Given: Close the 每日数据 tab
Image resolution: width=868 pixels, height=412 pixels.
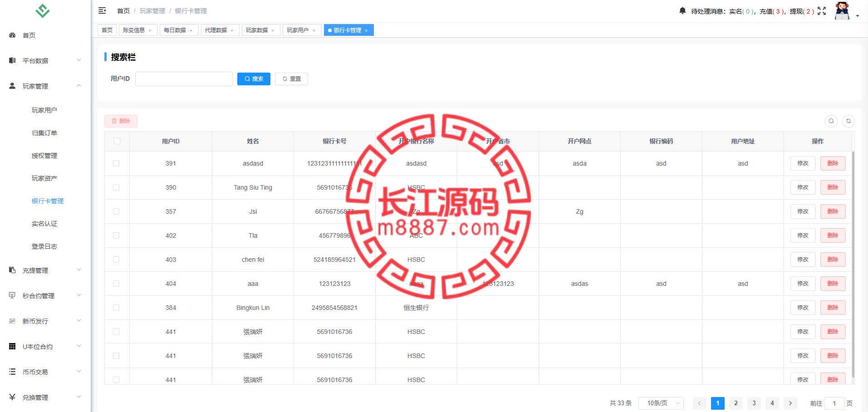Looking at the screenshot, I should 191,30.
